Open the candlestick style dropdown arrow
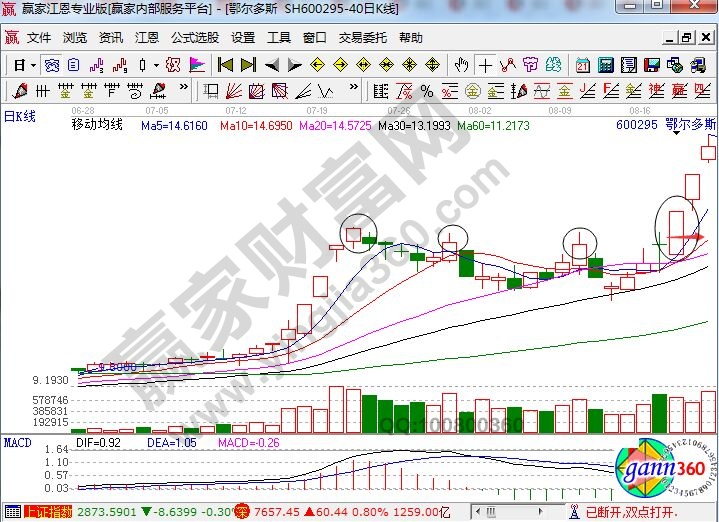 [154, 65]
